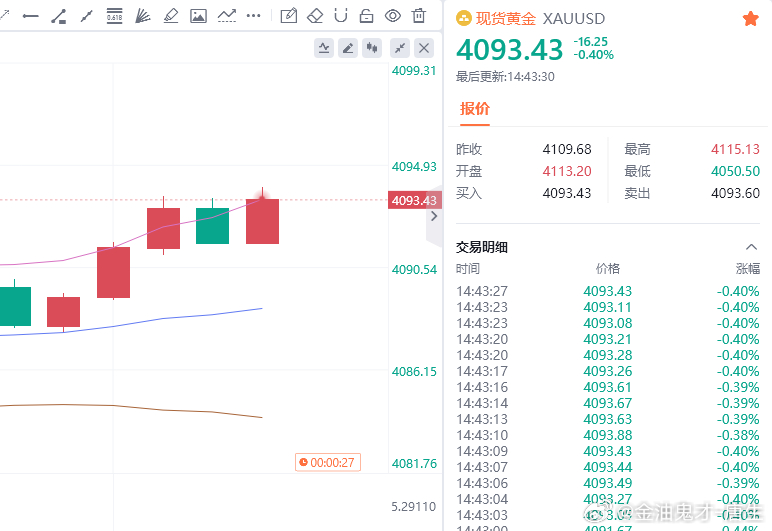The height and width of the screenshot is (531, 772).
Task: Select the line segment tool
Action: 87,16
